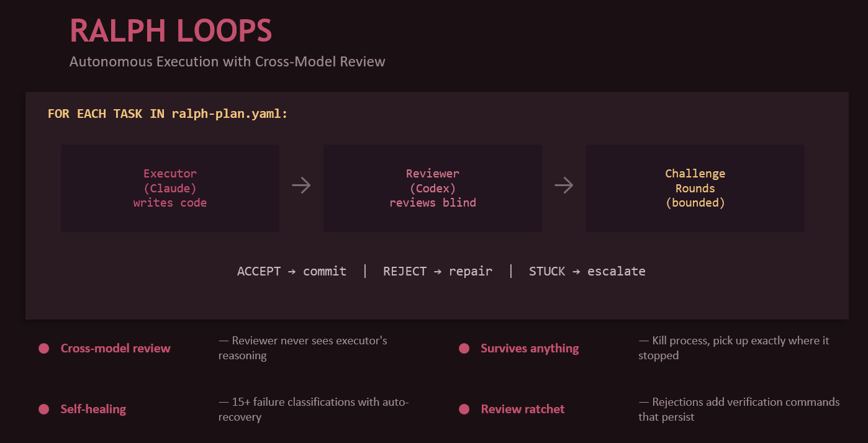
Task: Select the Challenge Rounds (bounded) box
Action: pos(695,188)
